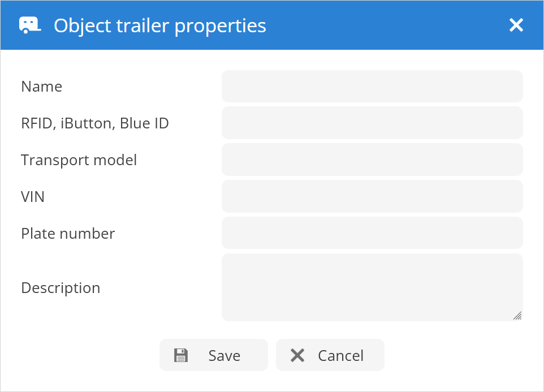Click the Description textarea resize handle
The height and width of the screenshot is (392, 544).
517,316
